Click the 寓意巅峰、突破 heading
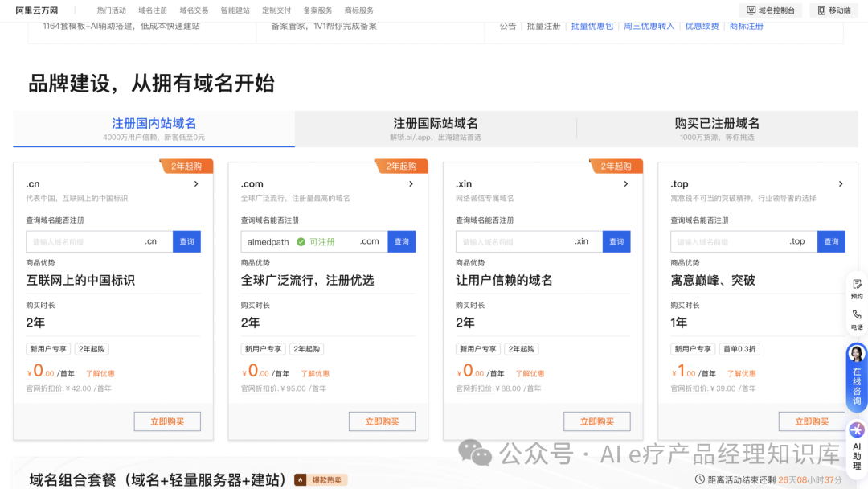Image resolution: width=868 pixels, height=489 pixels. click(x=712, y=280)
